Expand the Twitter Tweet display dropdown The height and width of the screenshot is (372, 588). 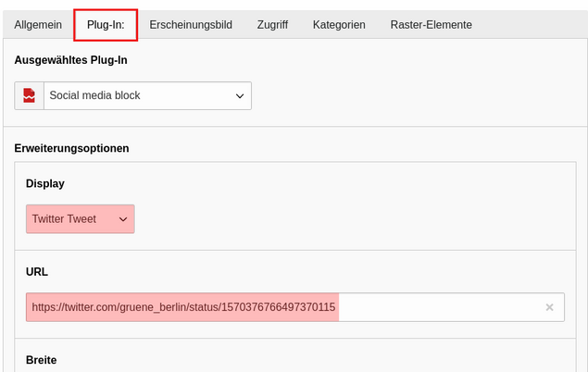(x=80, y=219)
